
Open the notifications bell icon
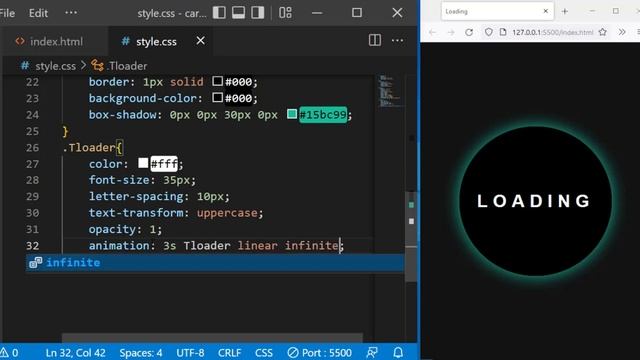pos(398,352)
